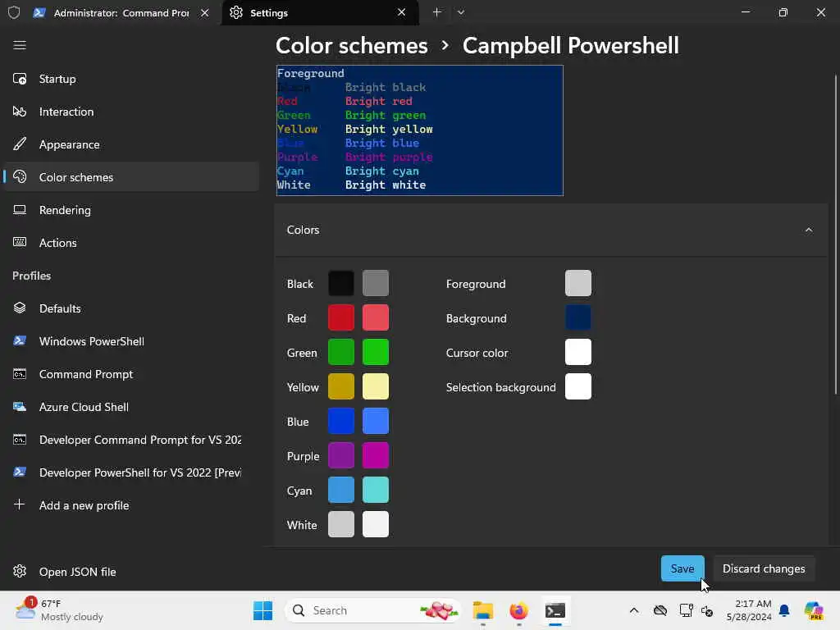Collapse the Colors section
The height and width of the screenshot is (630, 840).
(x=809, y=230)
